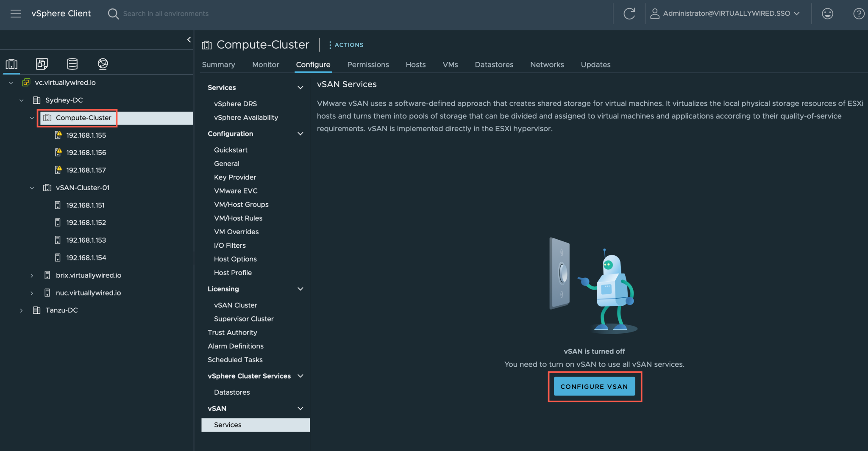Collapse the Licensing section chevron

coord(300,289)
